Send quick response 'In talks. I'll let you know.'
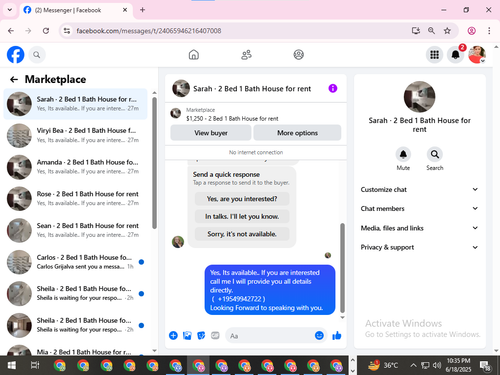The width and height of the screenshot is (500, 375). [x=242, y=217]
